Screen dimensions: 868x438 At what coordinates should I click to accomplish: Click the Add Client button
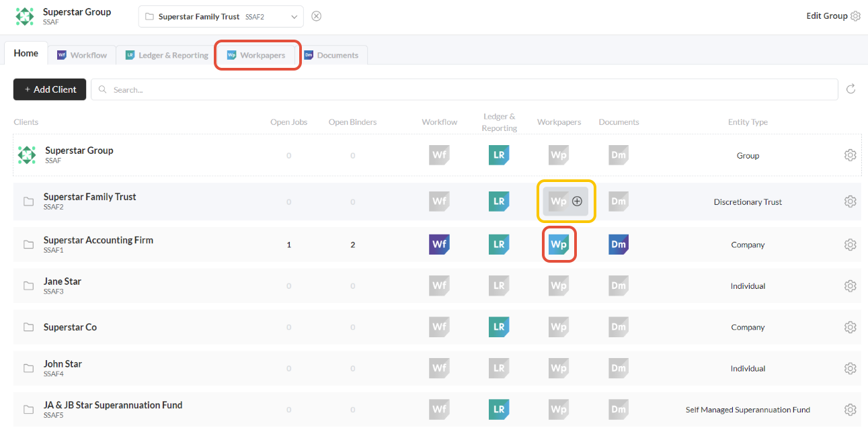[x=49, y=89]
